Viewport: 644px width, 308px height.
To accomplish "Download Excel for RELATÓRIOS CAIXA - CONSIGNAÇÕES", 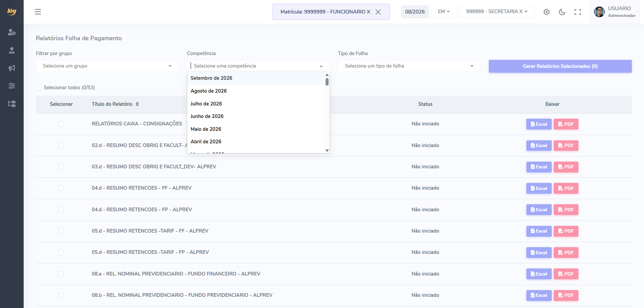I will click(x=539, y=124).
